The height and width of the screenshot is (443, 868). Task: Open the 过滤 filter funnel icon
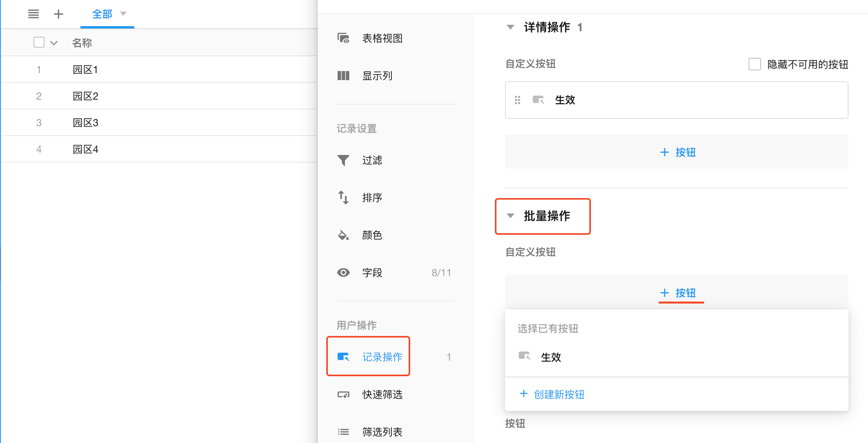click(x=343, y=160)
